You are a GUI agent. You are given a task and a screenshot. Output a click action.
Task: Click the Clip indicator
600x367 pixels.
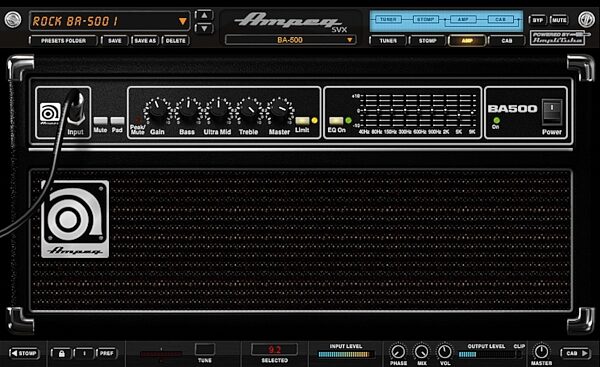point(519,355)
